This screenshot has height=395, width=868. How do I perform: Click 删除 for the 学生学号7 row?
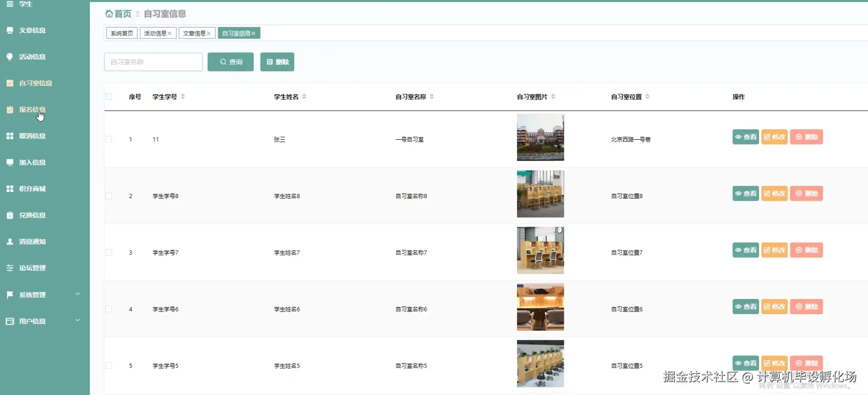[806, 250]
